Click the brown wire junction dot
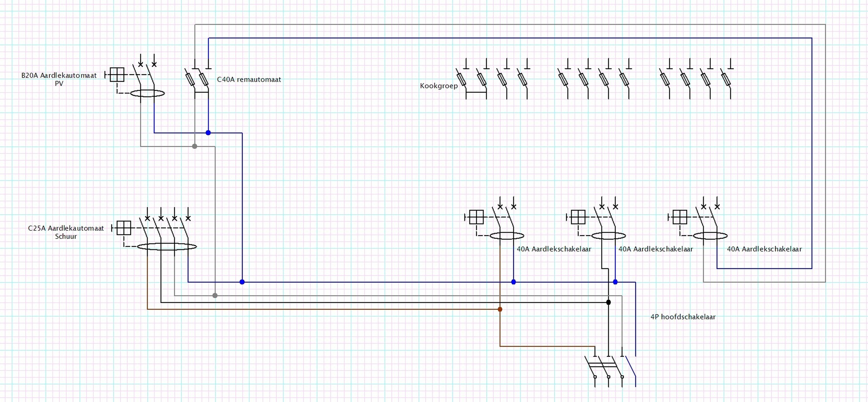This screenshot has height=402, width=868. 500,309
